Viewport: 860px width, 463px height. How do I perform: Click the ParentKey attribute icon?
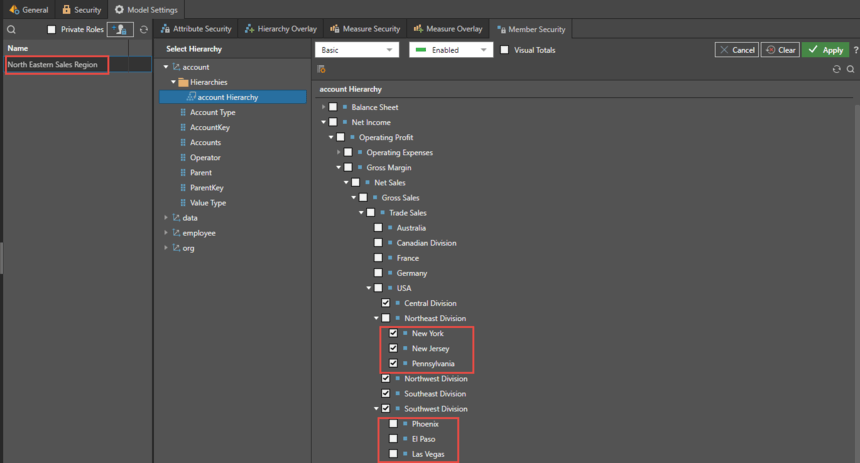pyautogui.click(x=183, y=188)
